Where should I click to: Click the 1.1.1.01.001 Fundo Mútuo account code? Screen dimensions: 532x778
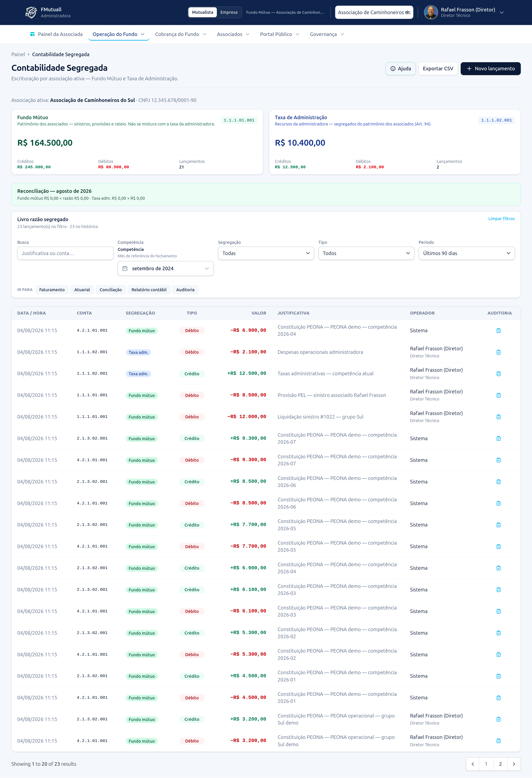tap(239, 120)
